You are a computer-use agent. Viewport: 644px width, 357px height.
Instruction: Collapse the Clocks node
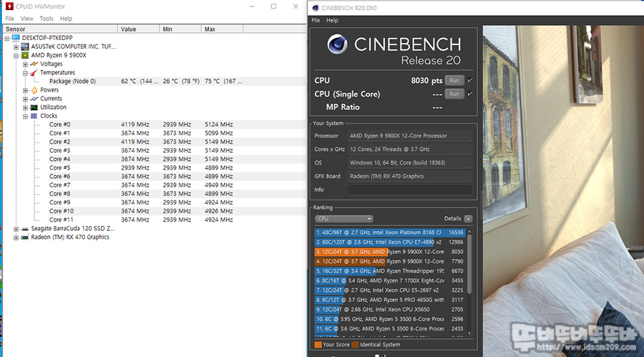(25, 117)
